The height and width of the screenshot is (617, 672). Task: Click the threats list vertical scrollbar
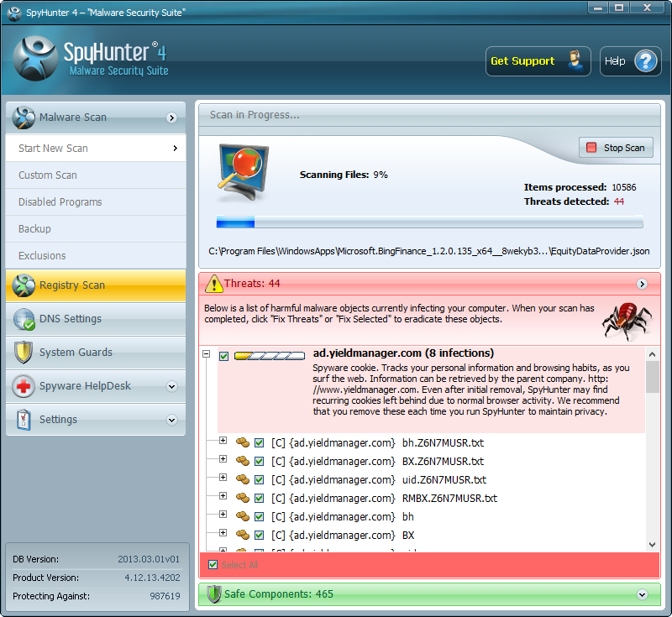pos(652,453)
